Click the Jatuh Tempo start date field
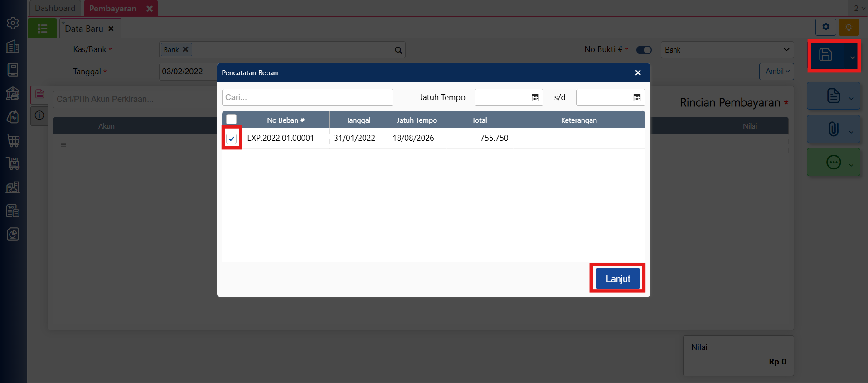868x383 pixels. click(x=509, y=97)
